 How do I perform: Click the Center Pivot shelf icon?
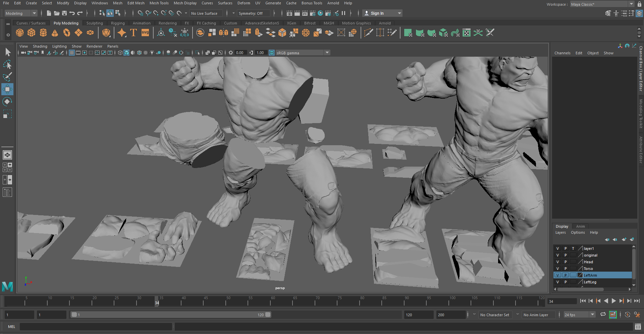161,33
